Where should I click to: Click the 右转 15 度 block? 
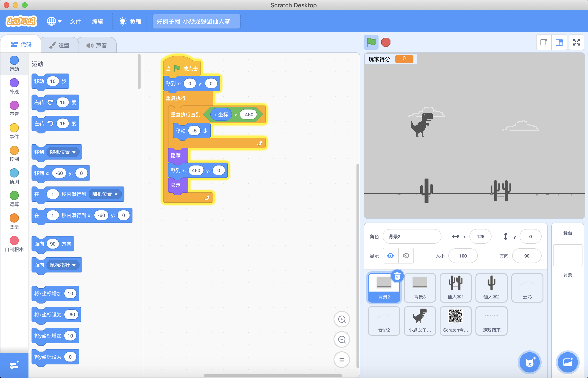click(55, 102)
